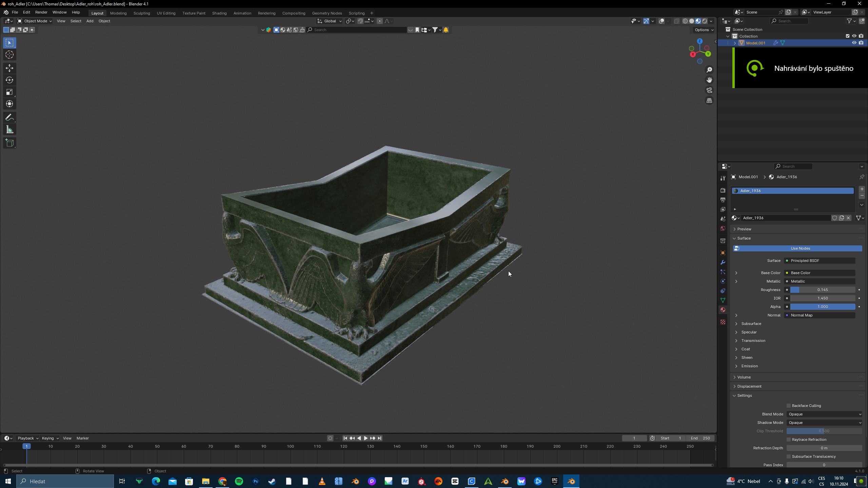The height and width of the screenshot is (488, 868).
Task: Open Playback popover in timeline
Action: 28,438
